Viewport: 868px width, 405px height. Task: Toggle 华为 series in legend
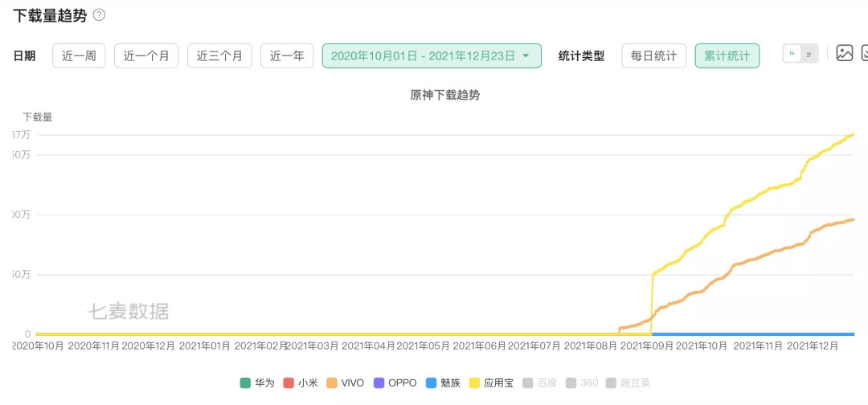[x=257, y=382]
